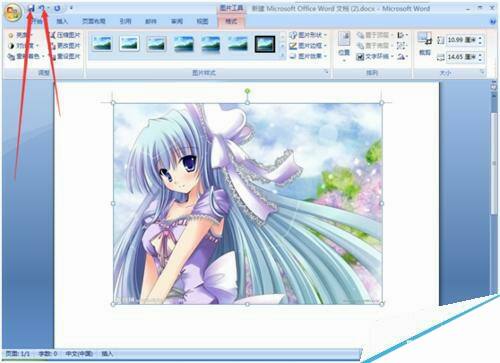Open the 亮度 brightness options

(20, 35)
